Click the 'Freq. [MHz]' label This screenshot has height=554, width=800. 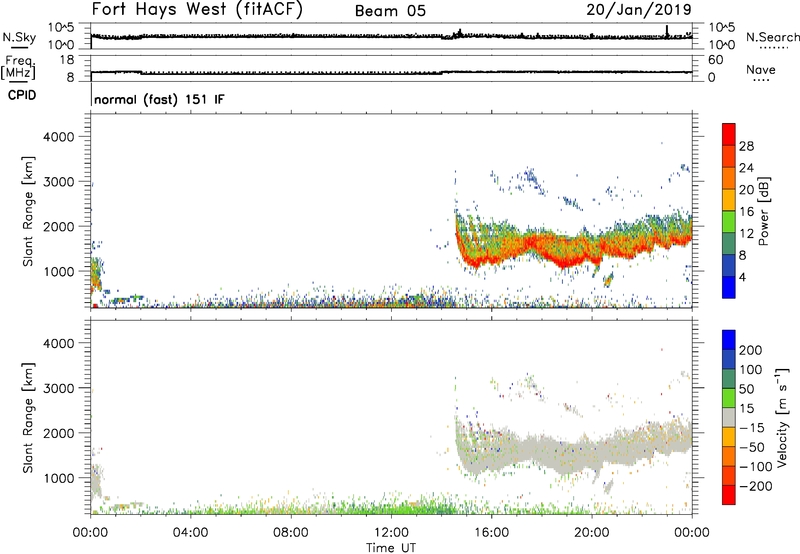(18, 67)
